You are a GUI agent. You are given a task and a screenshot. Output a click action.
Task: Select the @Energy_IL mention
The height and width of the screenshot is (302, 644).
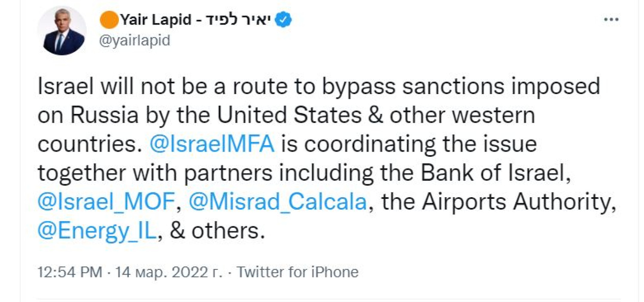(97, 232)
